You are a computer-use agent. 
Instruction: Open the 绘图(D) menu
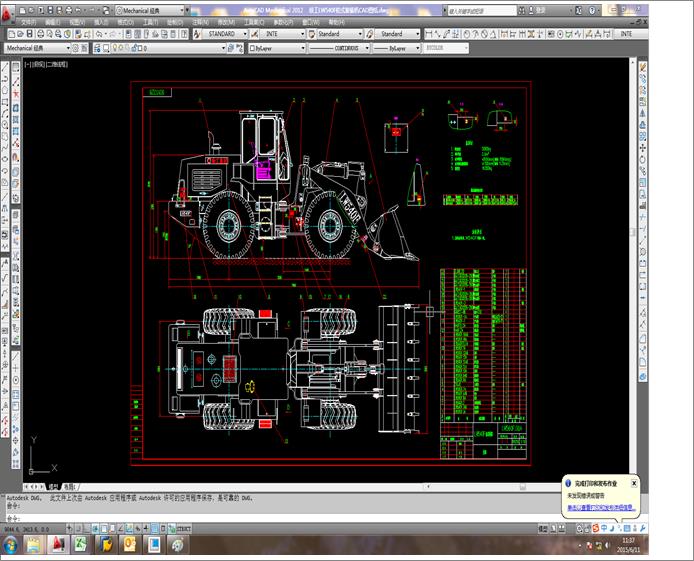174,21
